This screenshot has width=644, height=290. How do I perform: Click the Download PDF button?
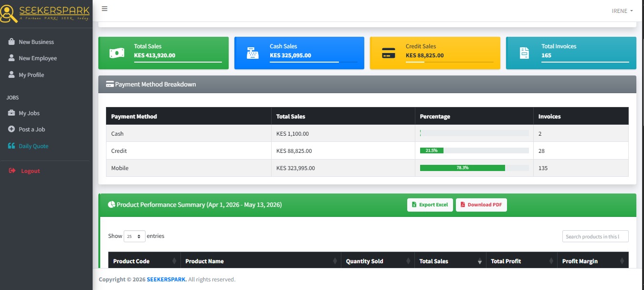tap(481, 204)
